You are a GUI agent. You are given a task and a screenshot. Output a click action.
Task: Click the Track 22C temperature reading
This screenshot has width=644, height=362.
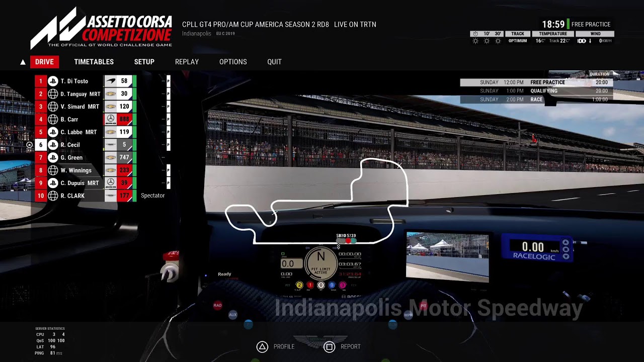pyautogui.click(x=559, y=41)
